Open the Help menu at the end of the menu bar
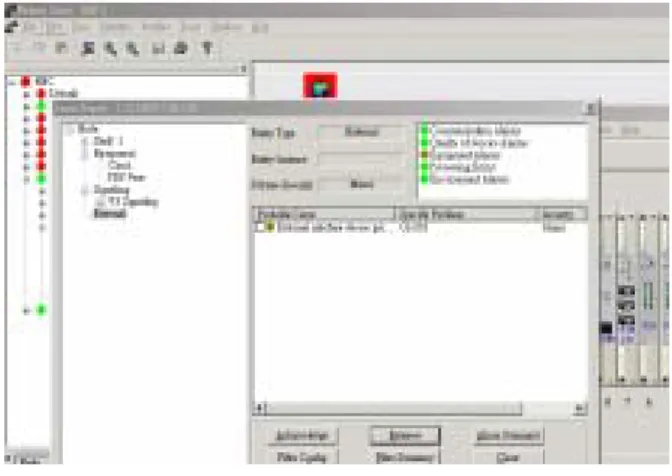 [x=260, y=28]
